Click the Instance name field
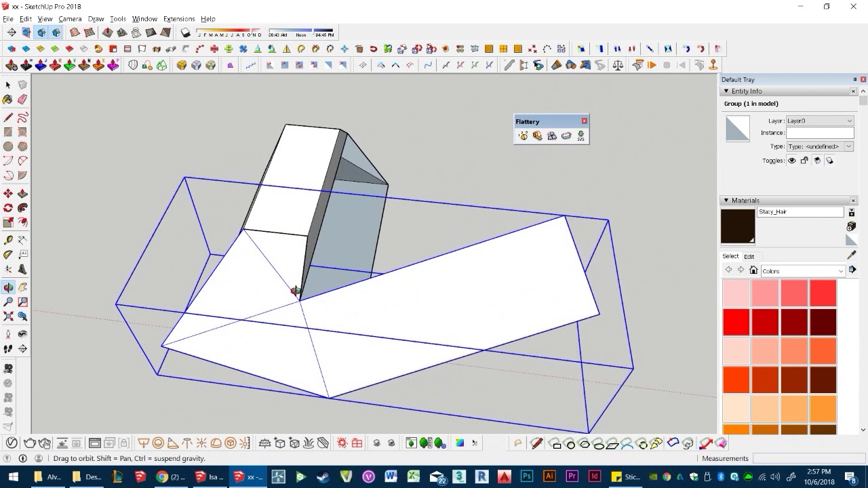Image resolution: width=868 pixels, height=488 pixels. pyautogui.click(x=819, y=133)
